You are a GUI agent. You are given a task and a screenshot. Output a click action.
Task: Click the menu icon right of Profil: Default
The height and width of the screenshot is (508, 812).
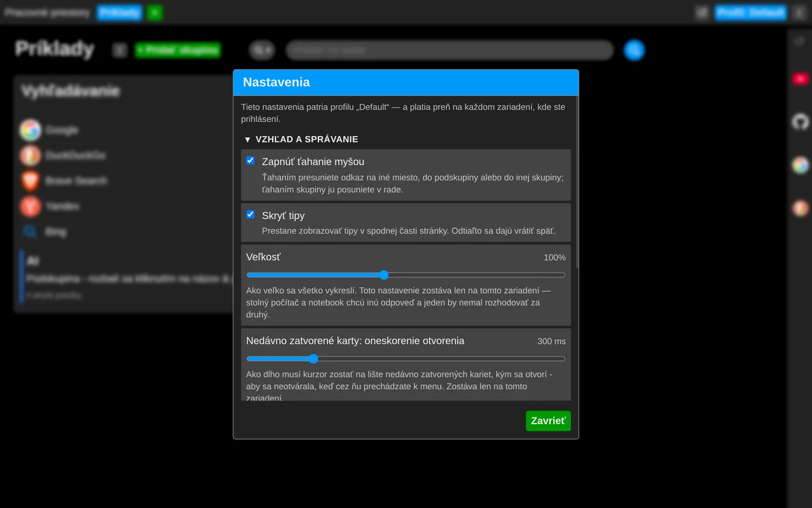click(x=799, y=13)
